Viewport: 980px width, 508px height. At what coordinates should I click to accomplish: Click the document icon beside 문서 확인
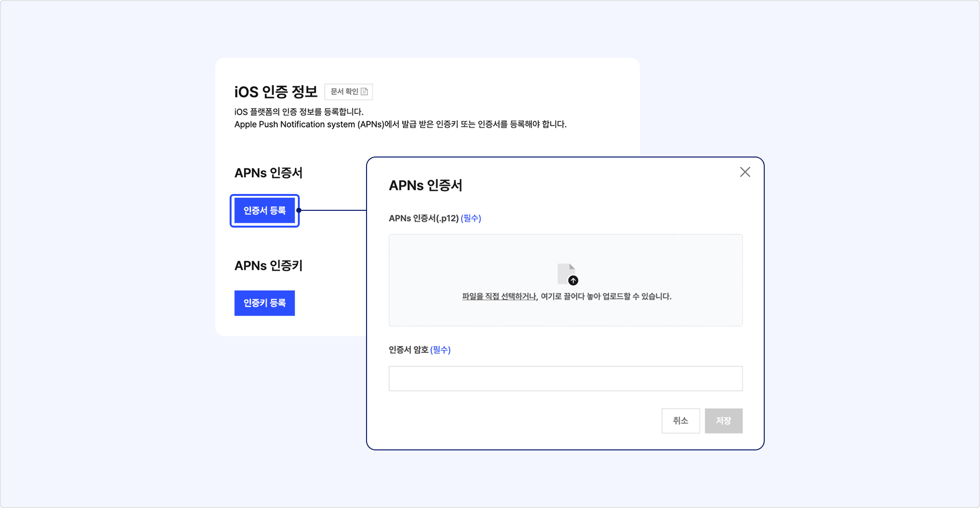[x=364, y=92]
